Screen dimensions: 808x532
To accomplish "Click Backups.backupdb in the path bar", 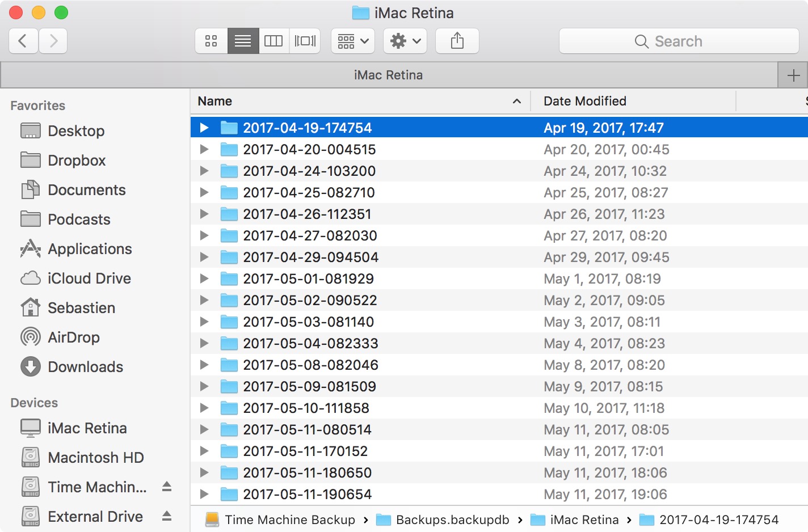I will [x=452, y=520].
